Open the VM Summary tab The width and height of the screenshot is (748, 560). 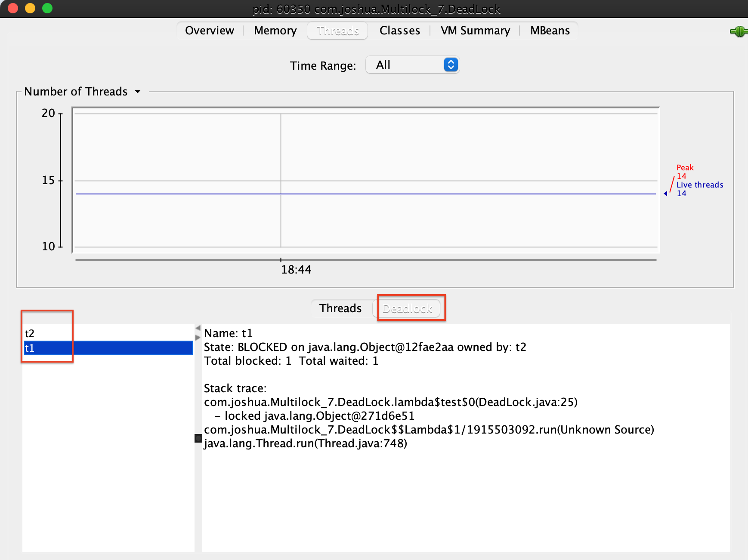(x=475, y=31)
